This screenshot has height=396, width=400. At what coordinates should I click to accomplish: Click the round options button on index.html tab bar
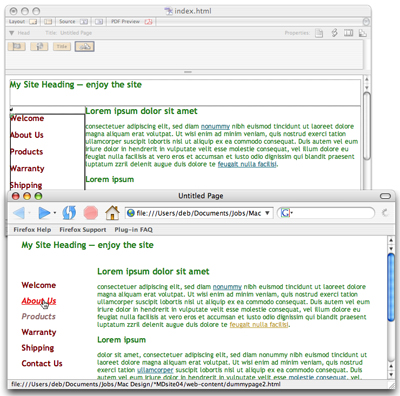[x=366, y=22]
